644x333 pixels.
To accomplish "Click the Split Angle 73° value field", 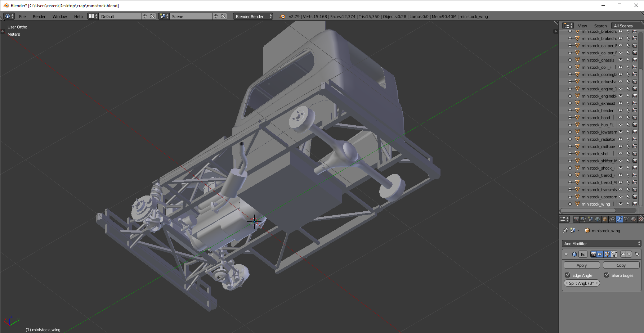I will coord(582,283).
